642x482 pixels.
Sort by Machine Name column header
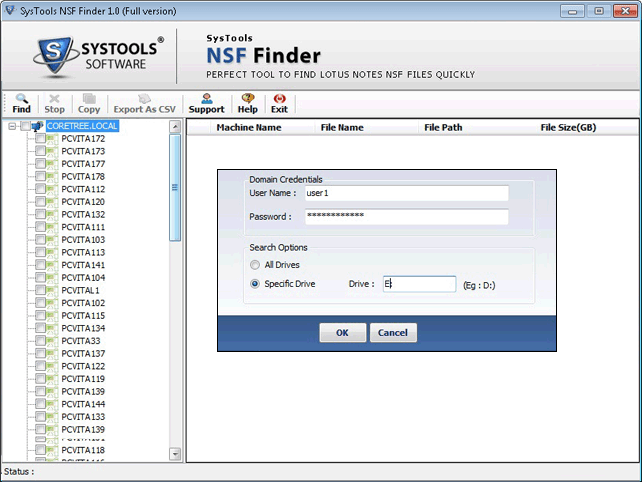249,128
